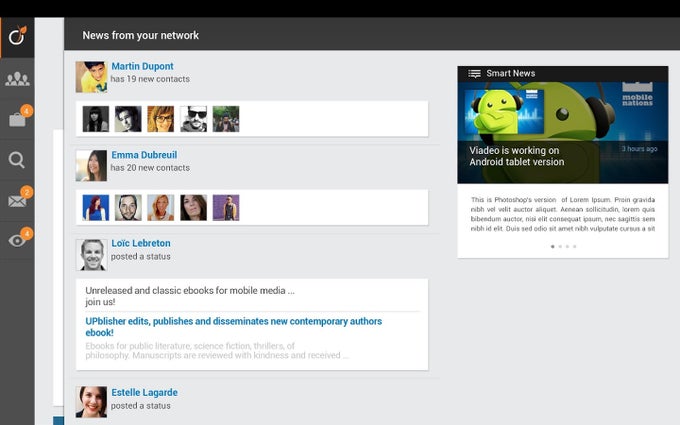This screenshot has width=680, height=425.
Task: Select second Smart News pagination dot
Action: pos(560,246)
